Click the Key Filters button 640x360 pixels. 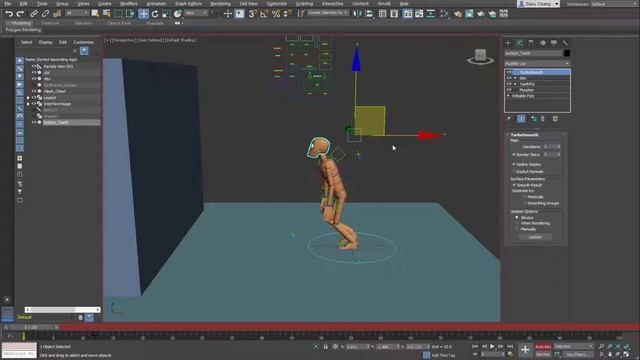click(x=577, y=355)
